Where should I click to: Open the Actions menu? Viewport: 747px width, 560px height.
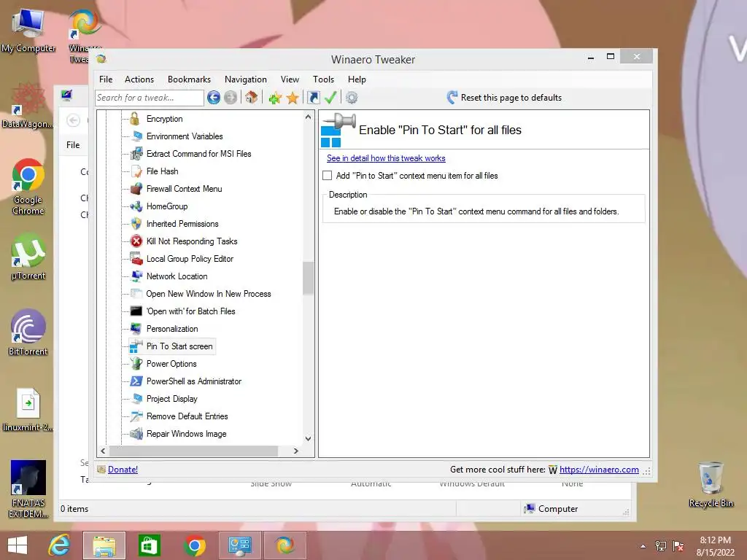pos(139,79)
